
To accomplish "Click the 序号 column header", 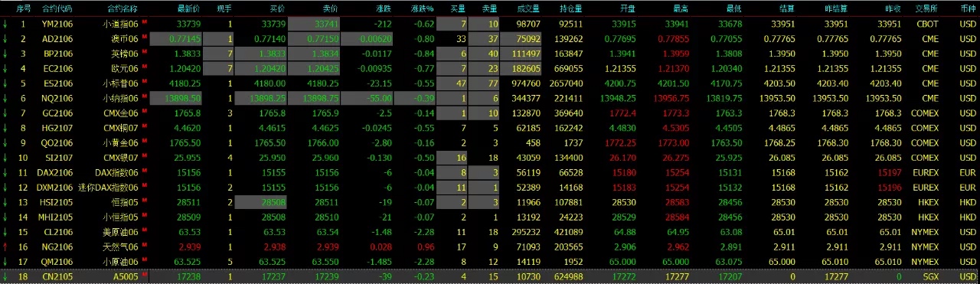I will point(24,8).
